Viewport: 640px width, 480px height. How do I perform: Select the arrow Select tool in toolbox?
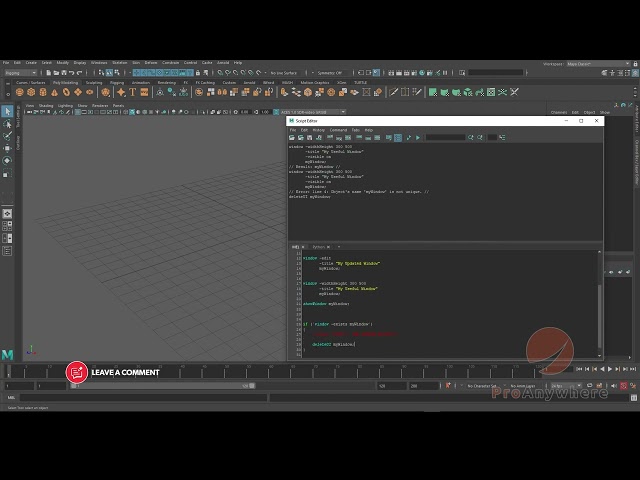point(7,111)
